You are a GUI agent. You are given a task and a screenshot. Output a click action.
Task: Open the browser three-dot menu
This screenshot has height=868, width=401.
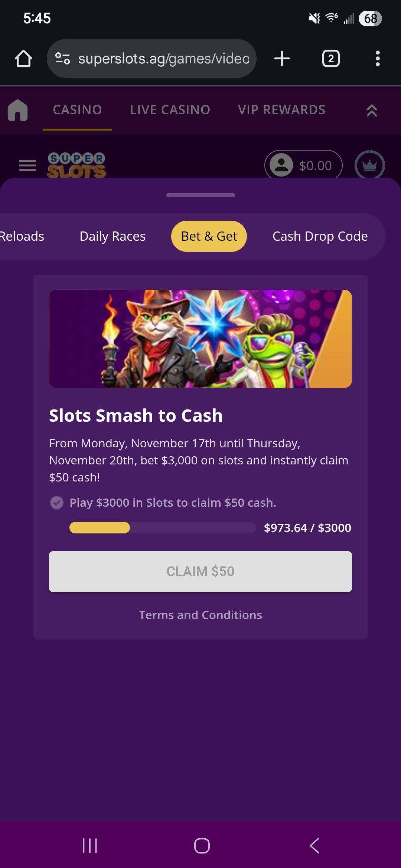pyautogui.click(x=378, y=59)
